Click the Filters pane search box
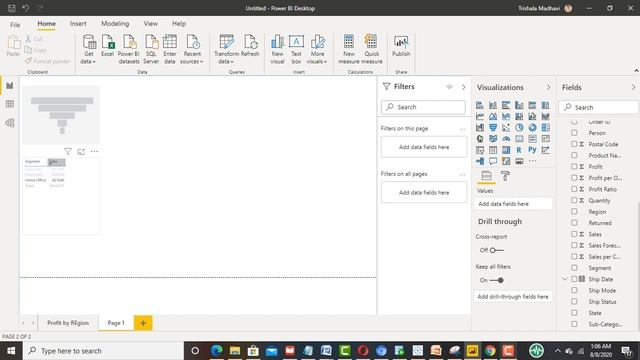 [423, 107]
